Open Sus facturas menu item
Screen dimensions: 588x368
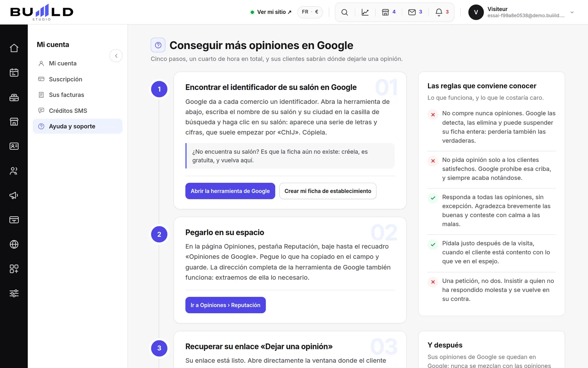(x=78, y=95)
